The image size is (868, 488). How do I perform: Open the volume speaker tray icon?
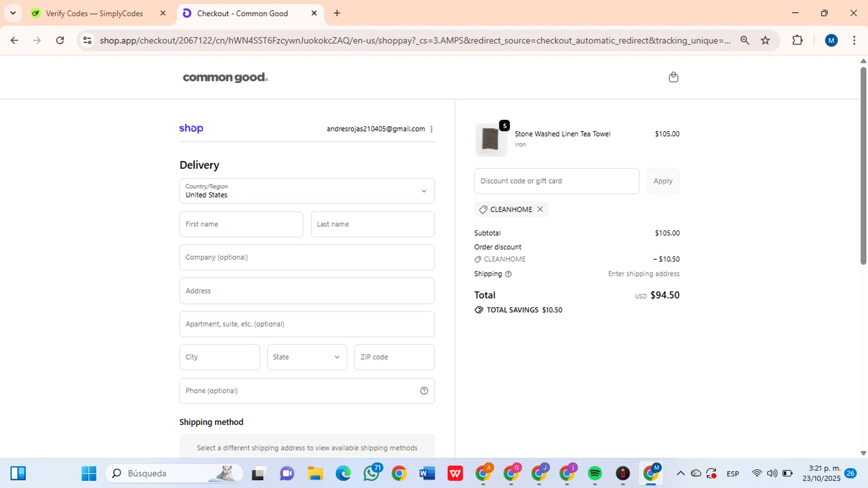(x=772, y=474)
